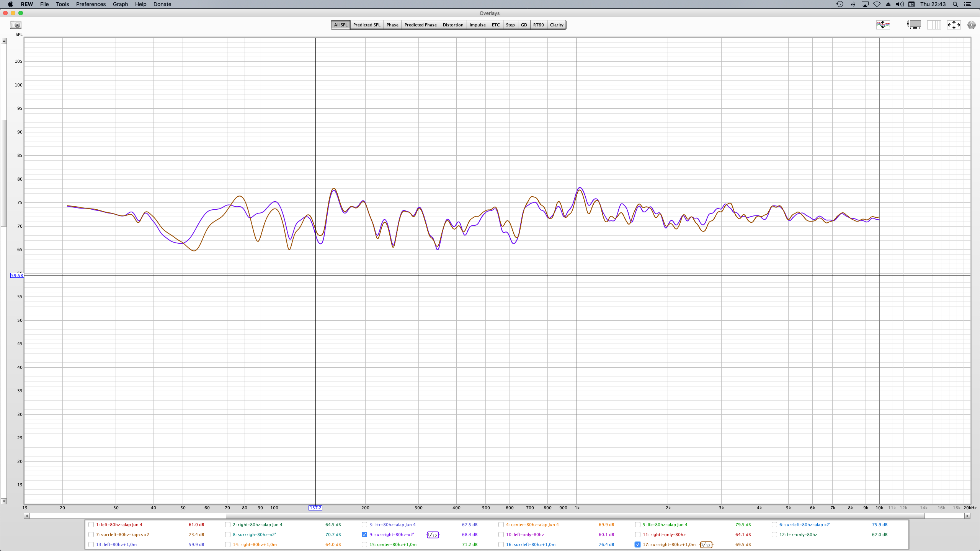Screen dimensions: 980x551
Task: Open the graph settings gear icon
Action: tap(971, 25)
